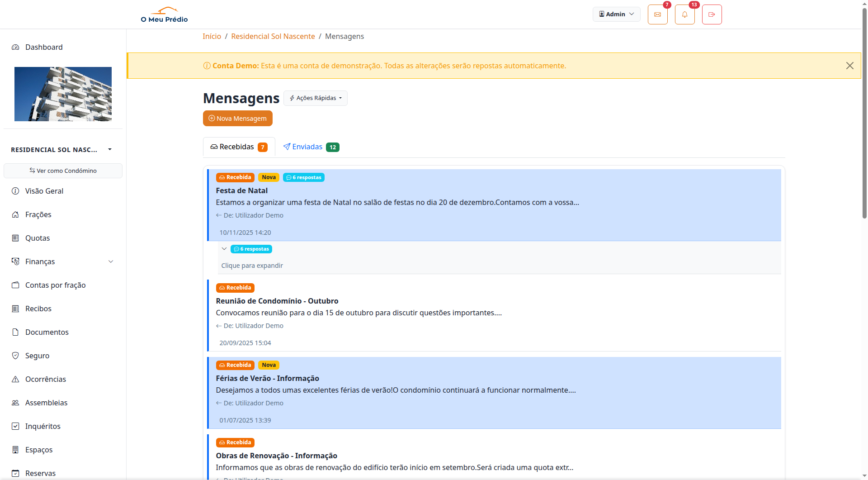
Task: Open Assembleias in the sidebar
Action: 46,403
